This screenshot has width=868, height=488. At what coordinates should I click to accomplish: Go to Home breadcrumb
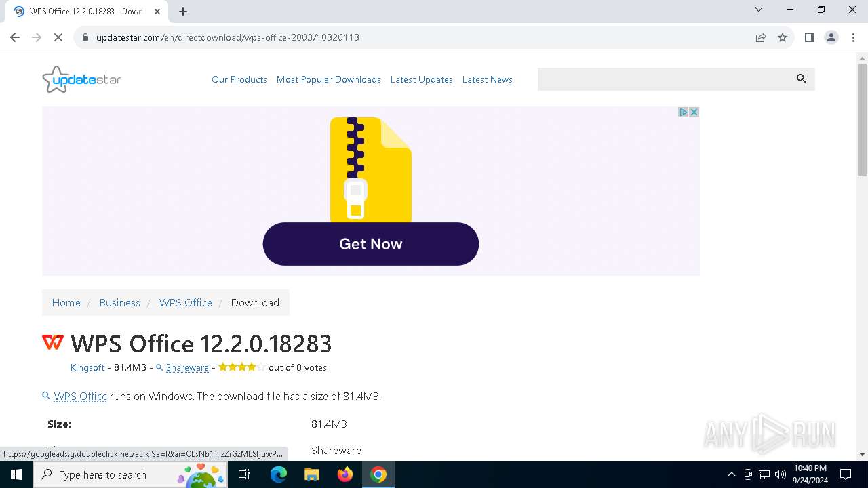coord(66,302)
